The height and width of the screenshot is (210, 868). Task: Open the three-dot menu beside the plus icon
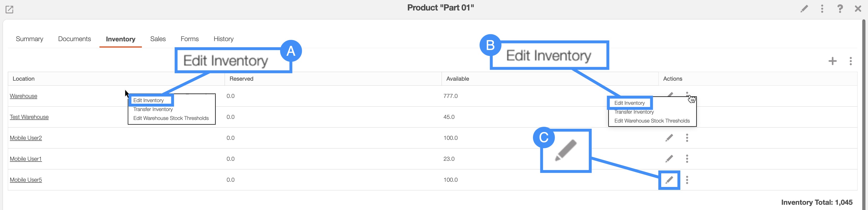(850, 61)
